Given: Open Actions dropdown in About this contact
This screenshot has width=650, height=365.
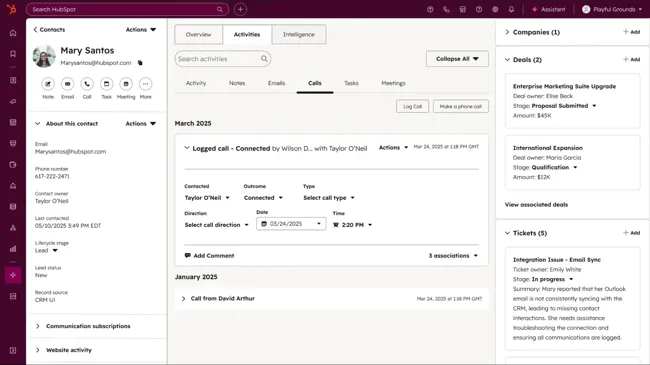Looking at the screenshot, I should click(141, 124).
